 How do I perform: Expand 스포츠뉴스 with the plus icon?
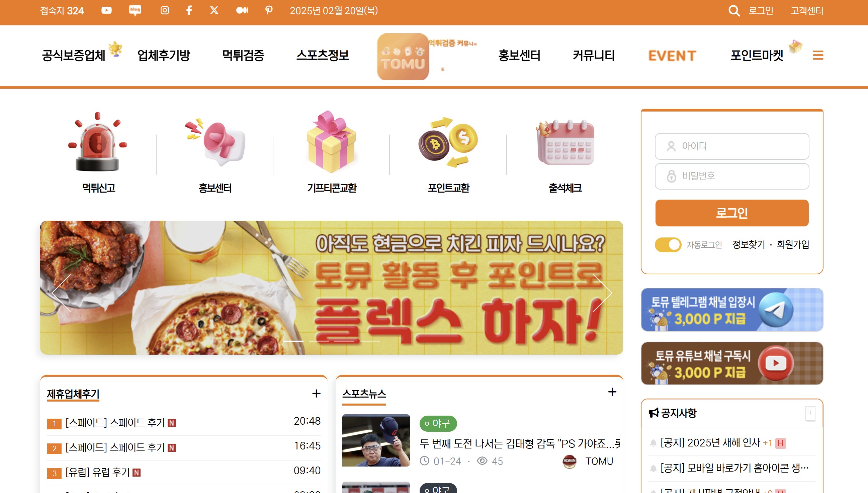point(612,392)
